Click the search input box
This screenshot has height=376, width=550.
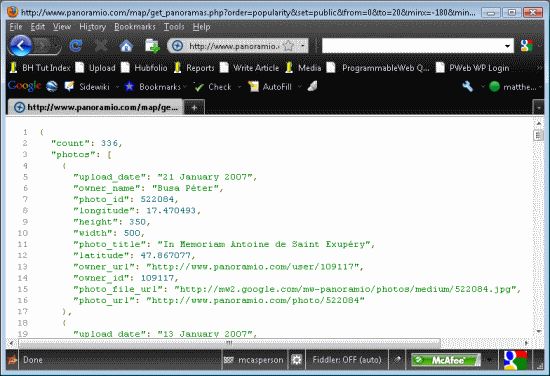(x=412, y=46)
